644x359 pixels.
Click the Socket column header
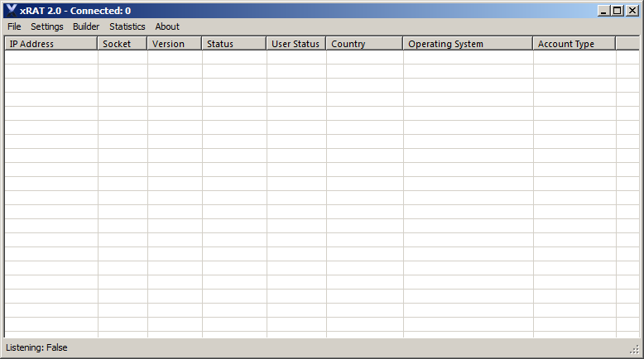[x=123, y=44]
